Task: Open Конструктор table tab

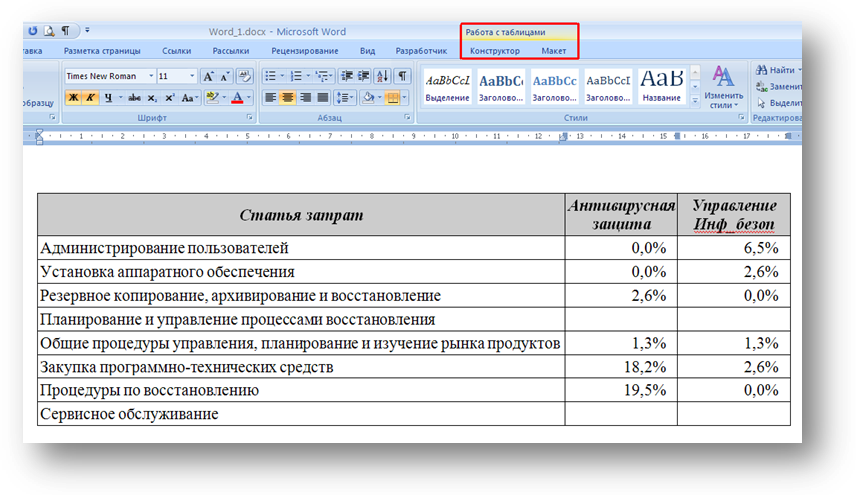Action: [x=495, y=51]
